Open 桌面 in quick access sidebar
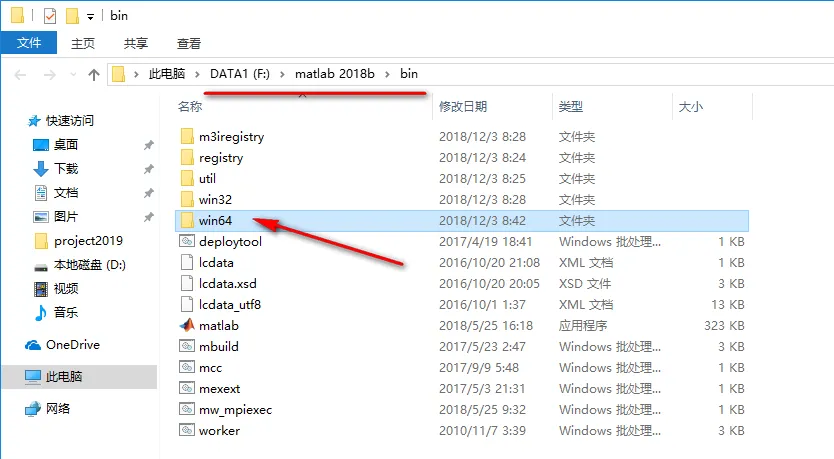This screenshot has height=459, width=834. pos(66,145)
